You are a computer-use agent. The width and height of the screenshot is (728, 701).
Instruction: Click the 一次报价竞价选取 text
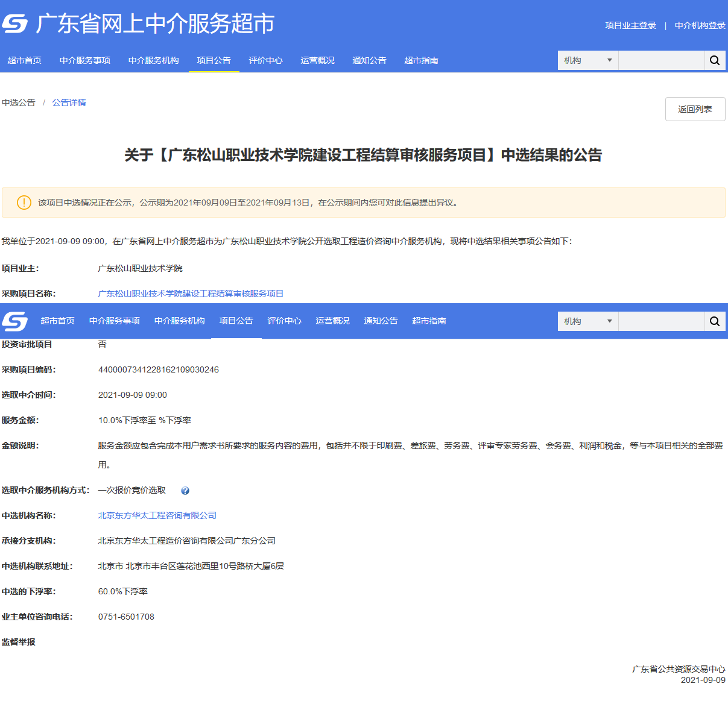coord(132,490)
